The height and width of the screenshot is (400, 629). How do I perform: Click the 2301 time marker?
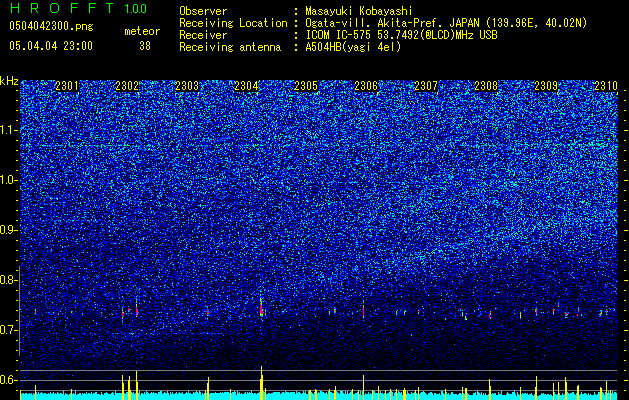[67, 86]
